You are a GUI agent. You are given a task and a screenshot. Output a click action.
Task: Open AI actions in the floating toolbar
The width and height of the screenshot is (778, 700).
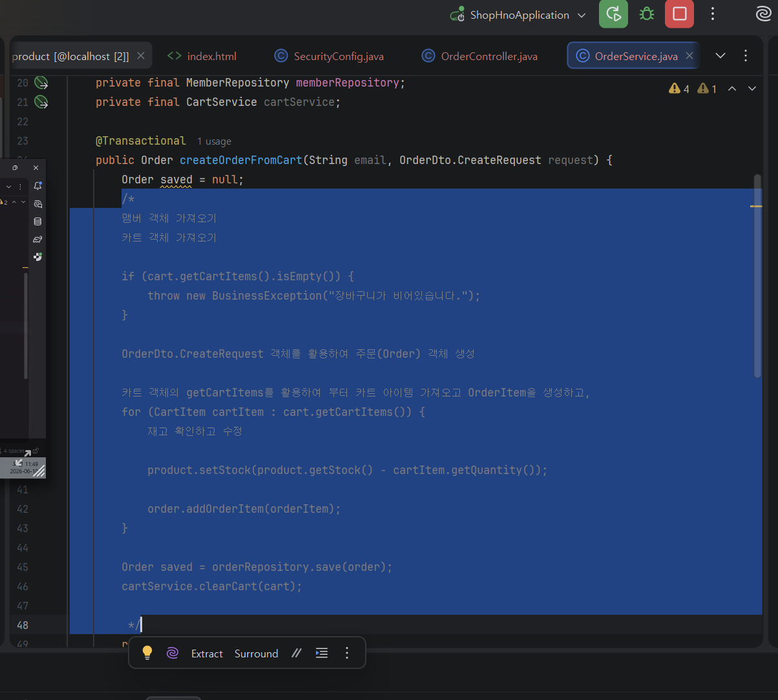(173, 653)
